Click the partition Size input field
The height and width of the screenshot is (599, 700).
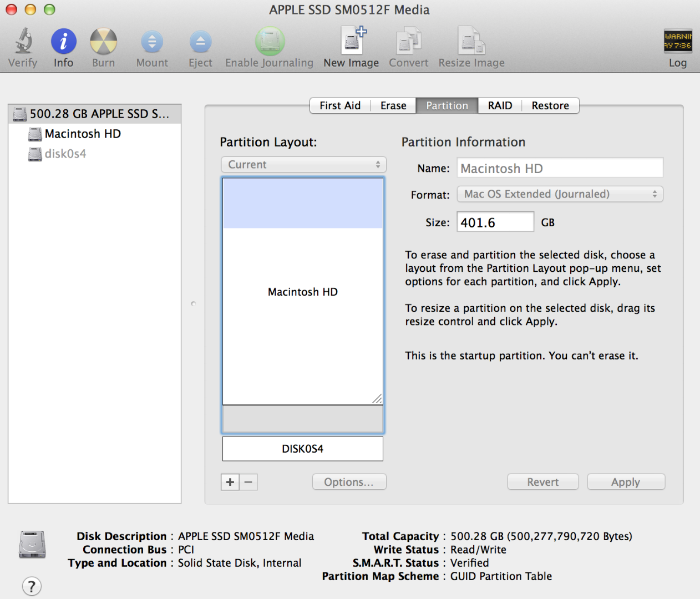tap(494, 221)
